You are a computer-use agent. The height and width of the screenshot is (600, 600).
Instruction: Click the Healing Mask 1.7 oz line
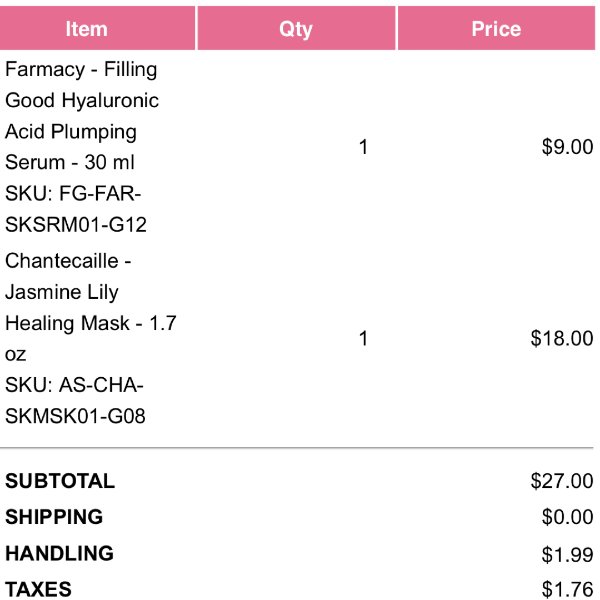(x=91, y=338)
